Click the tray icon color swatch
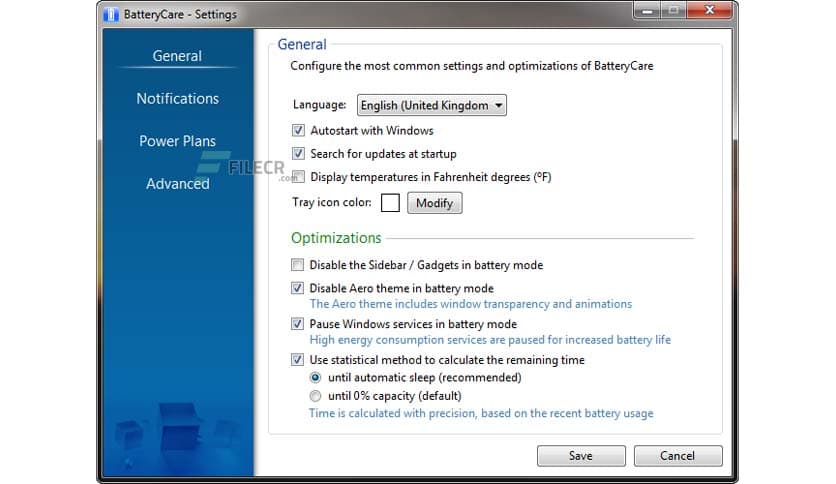Viewport: 836px width, 484px height. click(x=390, y=203)
